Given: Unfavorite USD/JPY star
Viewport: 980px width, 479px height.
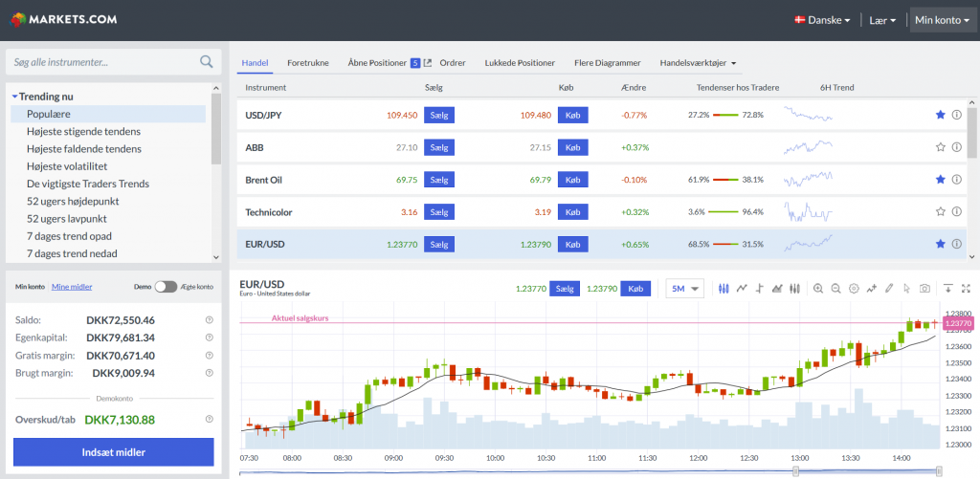Looking at the screenshot, I should tap(940, 115).
